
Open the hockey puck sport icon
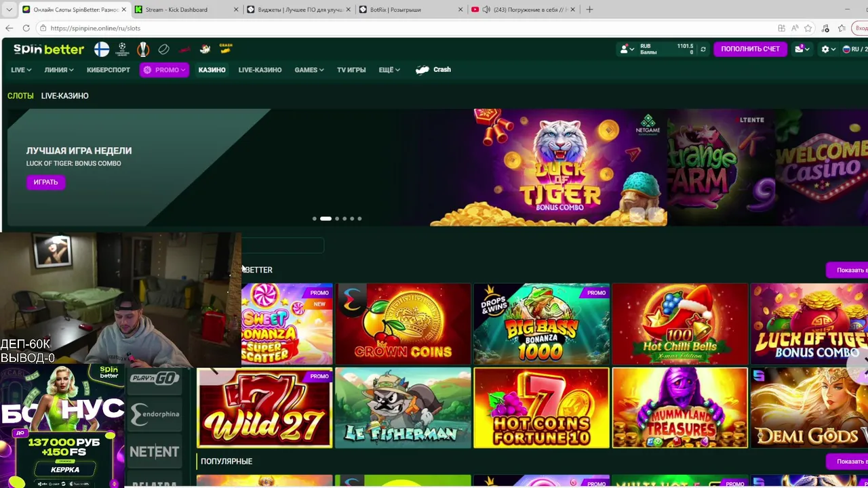pos(163,49)
